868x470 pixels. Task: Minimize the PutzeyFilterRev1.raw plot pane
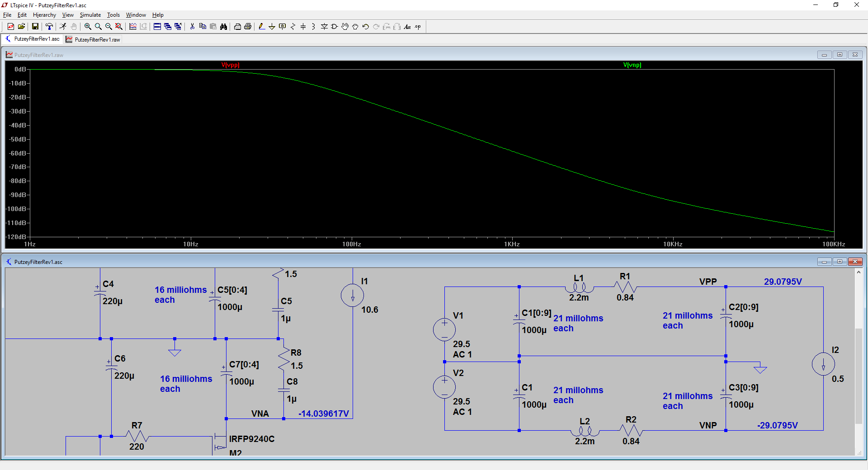[x=824, y=55]
